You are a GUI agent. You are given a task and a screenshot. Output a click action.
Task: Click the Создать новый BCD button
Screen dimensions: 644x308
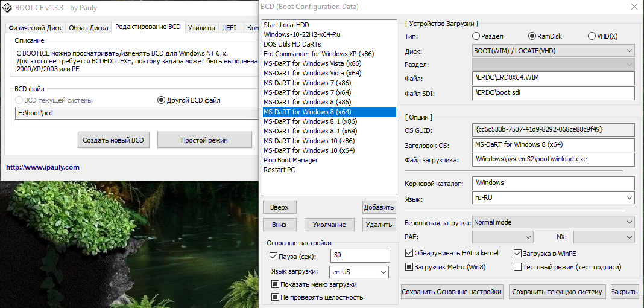tap(113, 140)
